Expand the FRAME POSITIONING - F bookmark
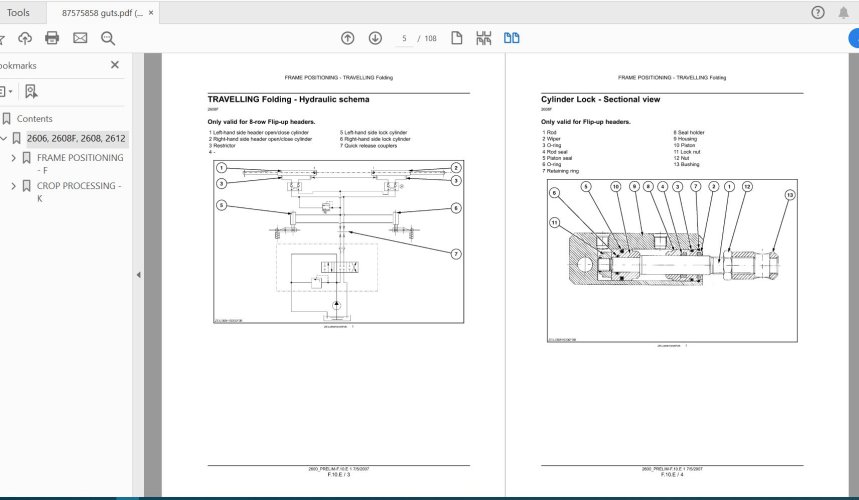Image resolution: width=859 pixels, height=500 pixels. 14,158
